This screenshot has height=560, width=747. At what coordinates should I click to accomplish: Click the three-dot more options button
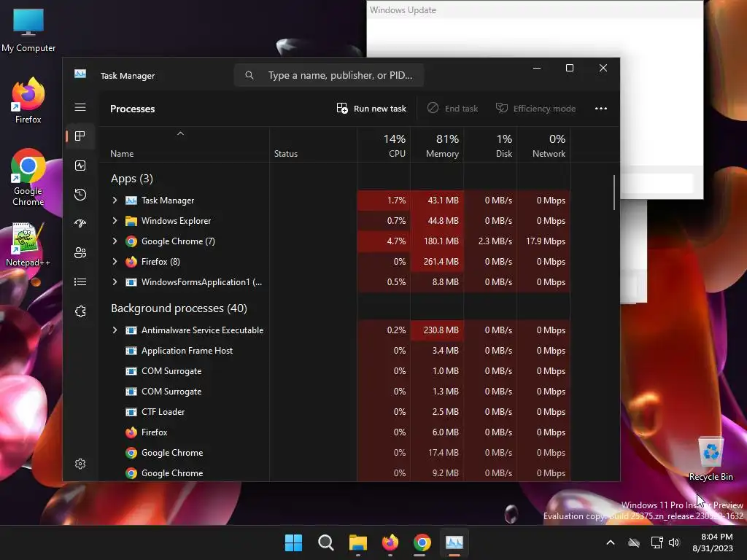601,109
